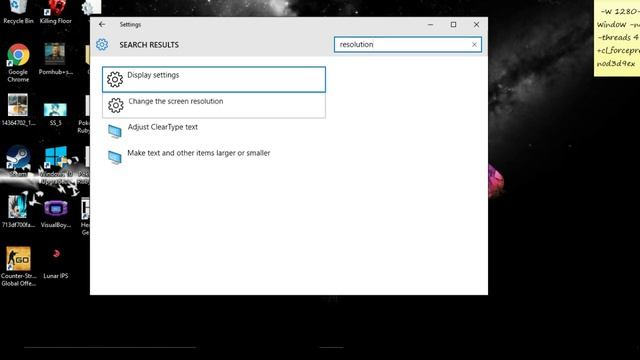
Task: Close the Settings window
Action: click(x=476, y=24)
